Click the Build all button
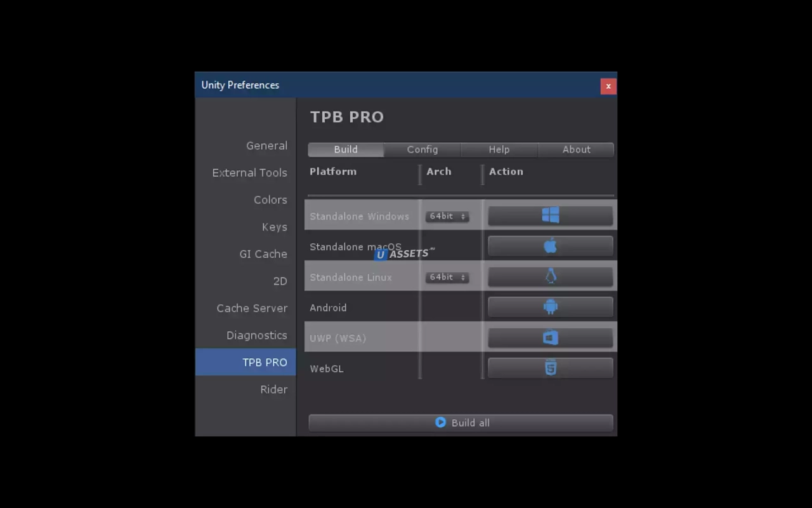 click(x=461, y=423)
